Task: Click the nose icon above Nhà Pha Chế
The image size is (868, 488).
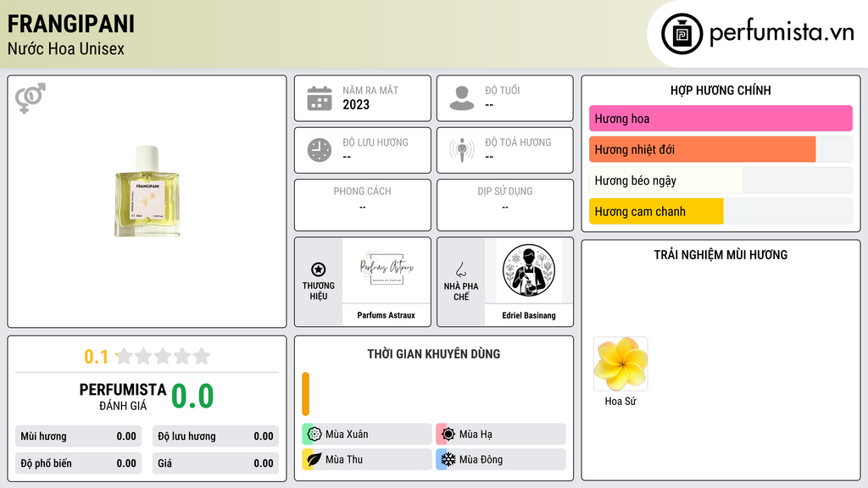Action: [x=460, y=269]
